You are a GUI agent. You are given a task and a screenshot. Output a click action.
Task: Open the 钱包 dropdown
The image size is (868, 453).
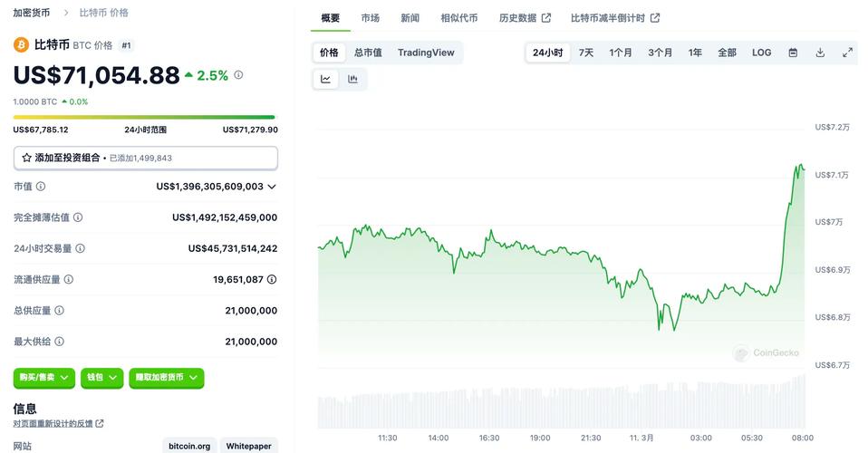101,378
